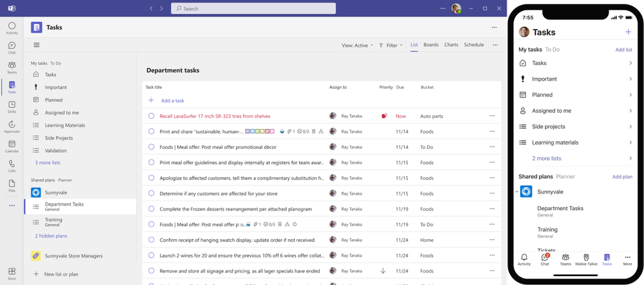Screen dimensions: 644x285
Task: Tap Add plan on phone
Action: 622,177
